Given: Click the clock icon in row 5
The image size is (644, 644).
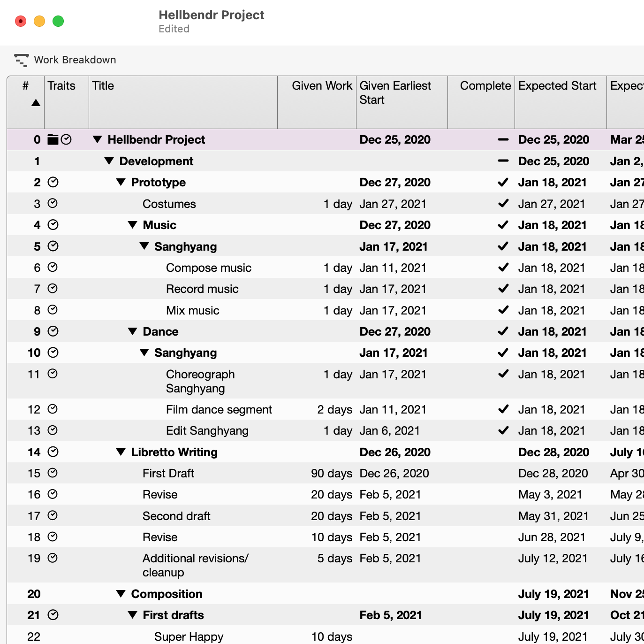Looking at the screenshot, I should click(x=53, y=246).
